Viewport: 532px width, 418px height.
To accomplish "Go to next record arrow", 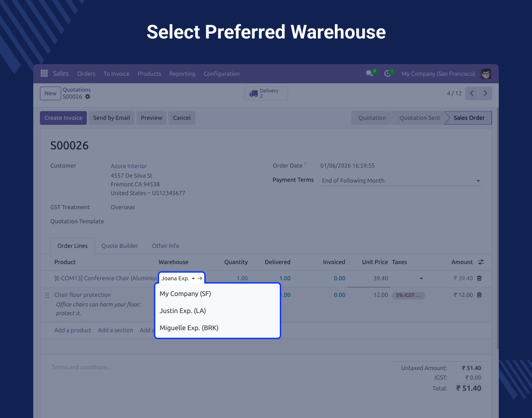I will (x=485, y=93).
